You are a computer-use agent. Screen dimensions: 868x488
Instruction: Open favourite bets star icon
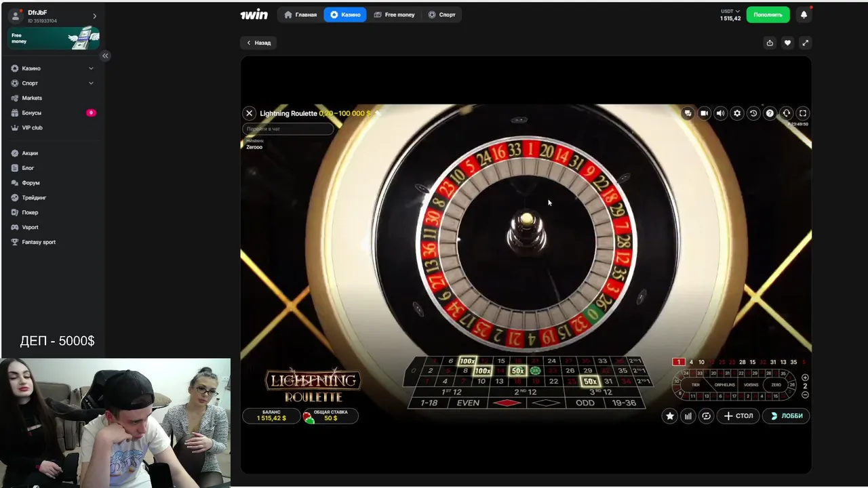coord(670,416)
